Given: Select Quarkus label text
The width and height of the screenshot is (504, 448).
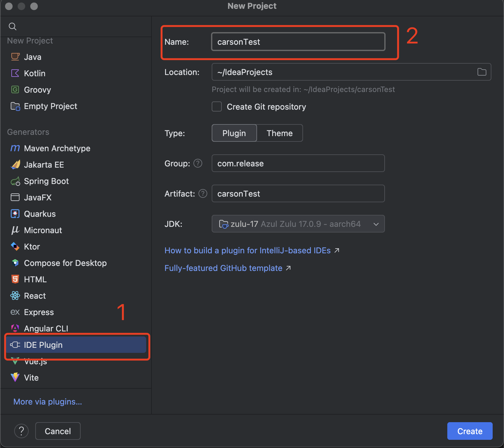Looking at the screenshot, I should pos(40,214).
